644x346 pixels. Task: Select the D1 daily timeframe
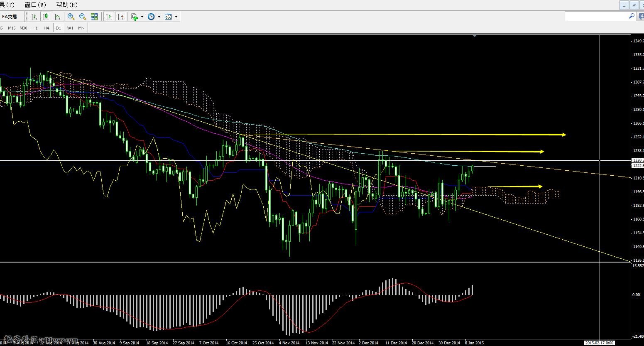(58, 28)
